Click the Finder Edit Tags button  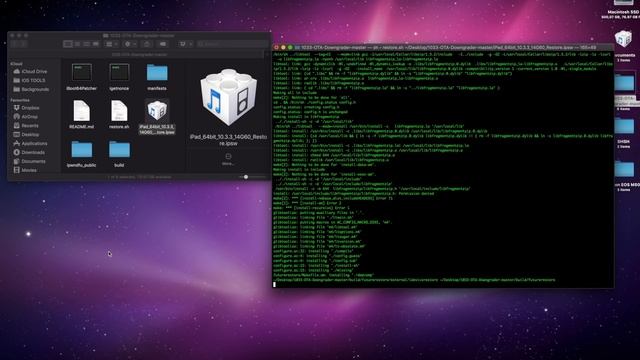coord(163,44)
